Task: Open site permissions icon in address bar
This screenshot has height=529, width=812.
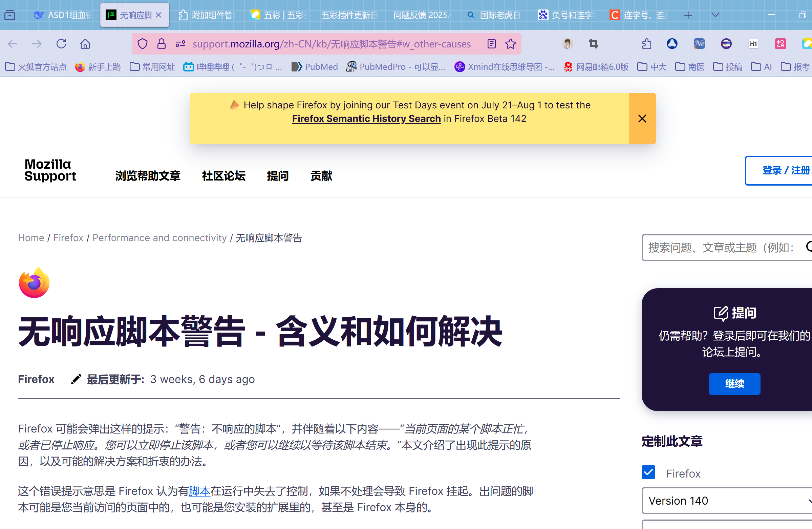Action: (180, 44)
